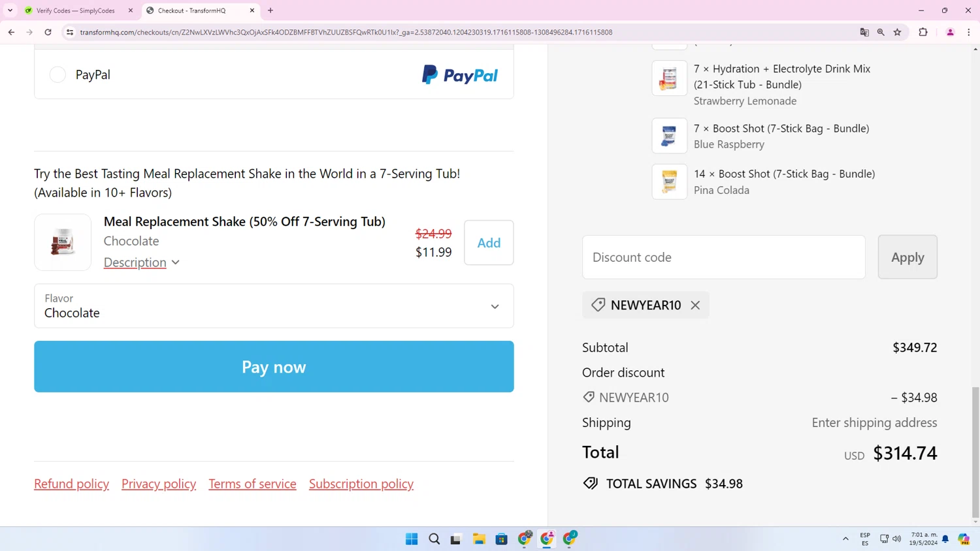Open the Flavor Chocolate dropdown

click(x=274, y=306)
